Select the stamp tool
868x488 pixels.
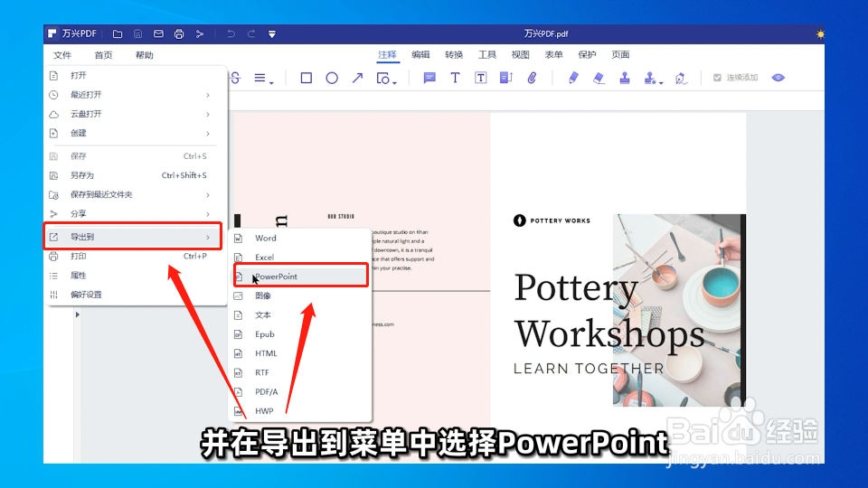point(625,78)
